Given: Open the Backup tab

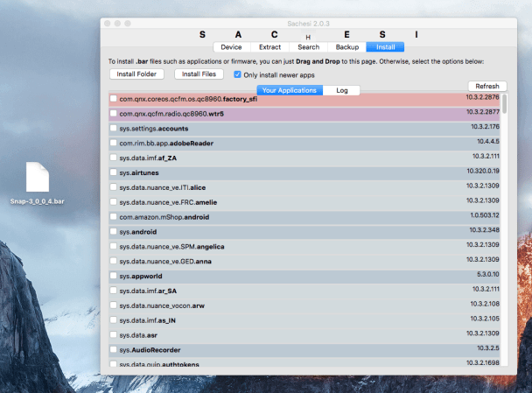Looking at the screenshot, I should [347, 47].
